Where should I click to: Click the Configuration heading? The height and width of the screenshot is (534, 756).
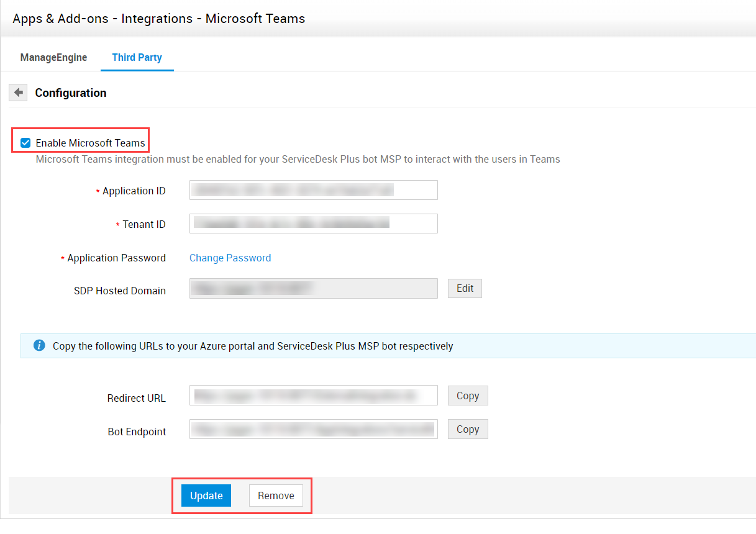(71, 93)
